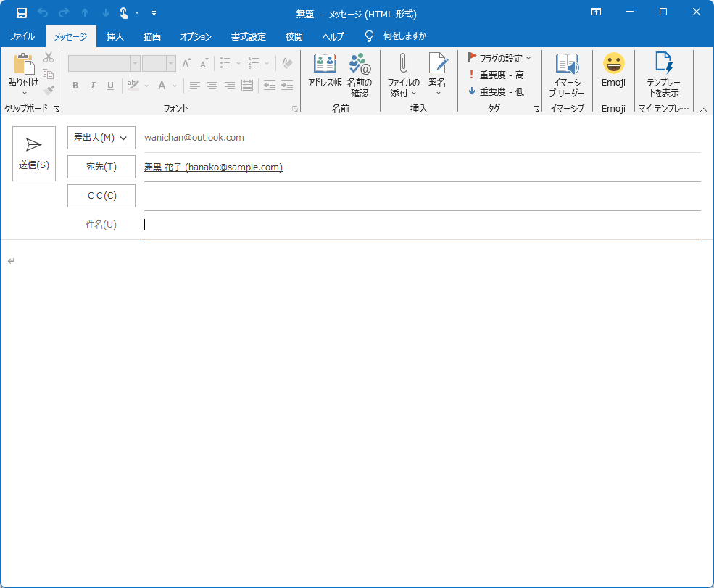Image resolution: width=714 pixels, height=588 pixels.
Task: Open the Quick Access Toolbar customize arrow
Action: 154,13
